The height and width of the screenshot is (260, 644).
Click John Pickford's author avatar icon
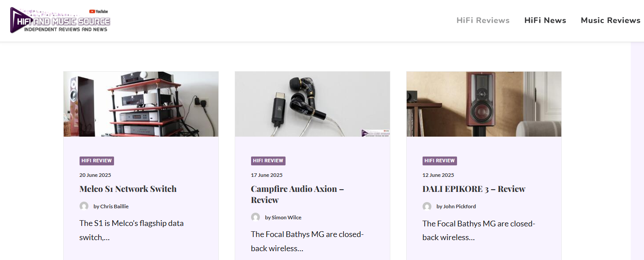[427, 206]
